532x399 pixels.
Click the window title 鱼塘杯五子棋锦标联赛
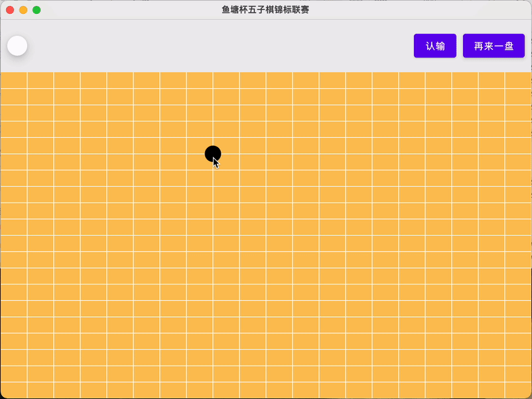click(265, 9)
